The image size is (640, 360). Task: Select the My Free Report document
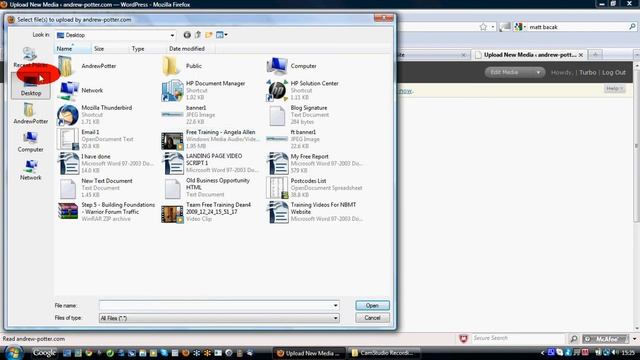point(278,163)
